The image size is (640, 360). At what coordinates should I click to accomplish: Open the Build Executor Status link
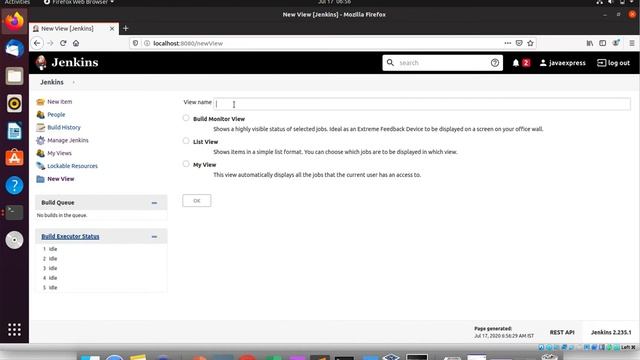[70, 236]
